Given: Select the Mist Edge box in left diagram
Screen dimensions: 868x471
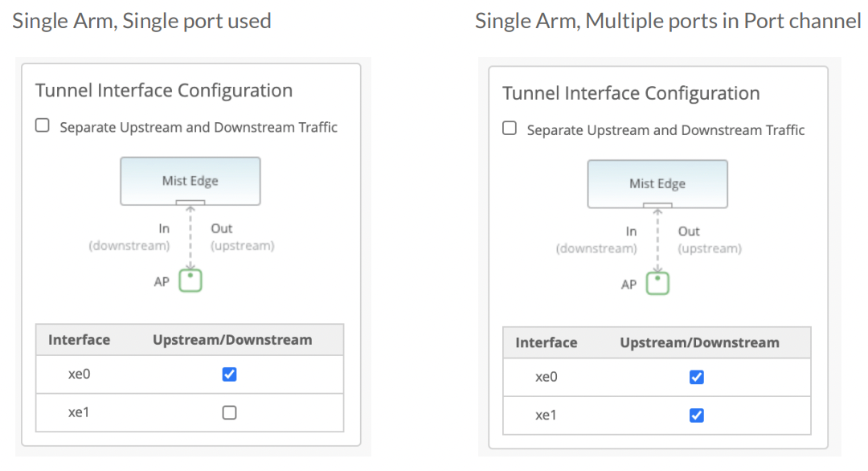Looking at the screenshot, I should click(x=190, y=181).
